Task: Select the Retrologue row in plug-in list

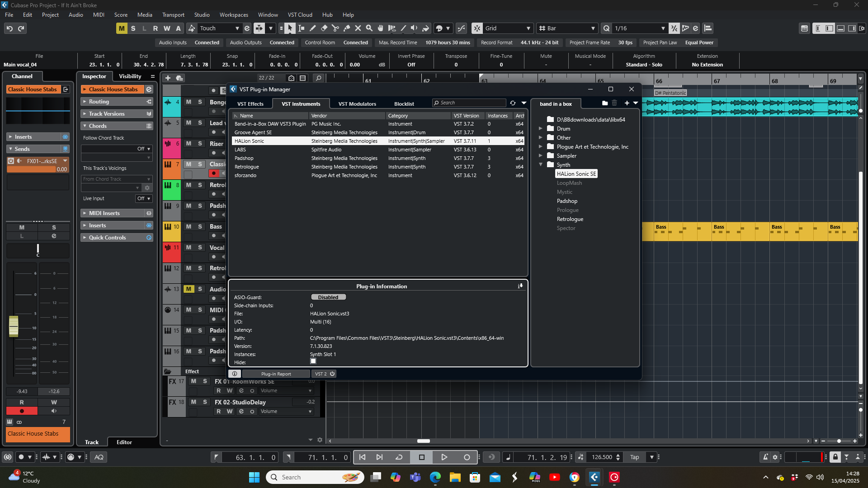Action: (378, 167)
